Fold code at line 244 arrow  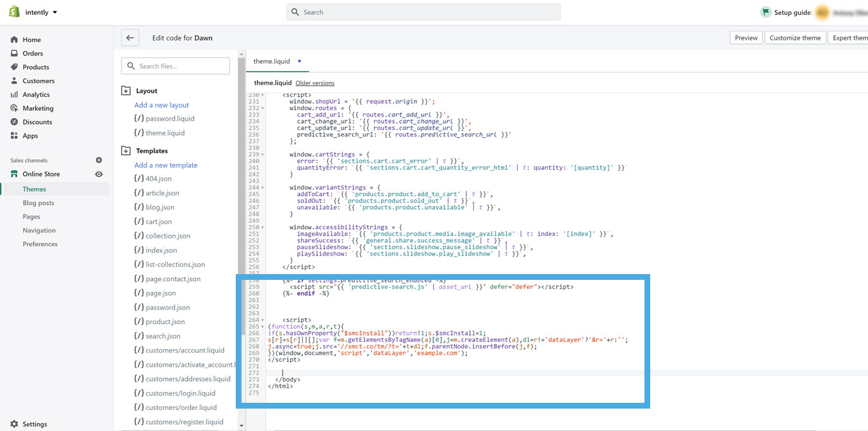coord(263,188)
